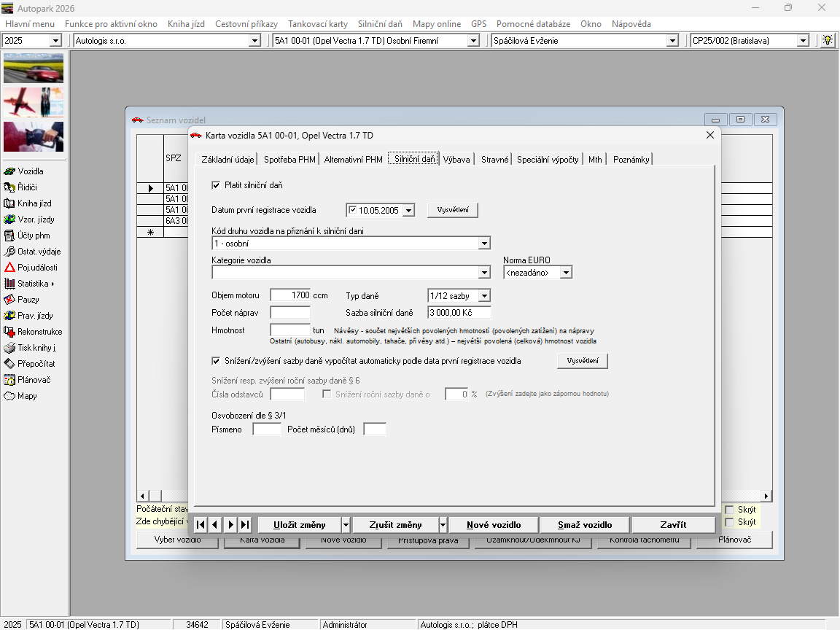Expand the Kategorie vozidla combo box
This screenshot has height=630, width=840.
pos(484,273)
